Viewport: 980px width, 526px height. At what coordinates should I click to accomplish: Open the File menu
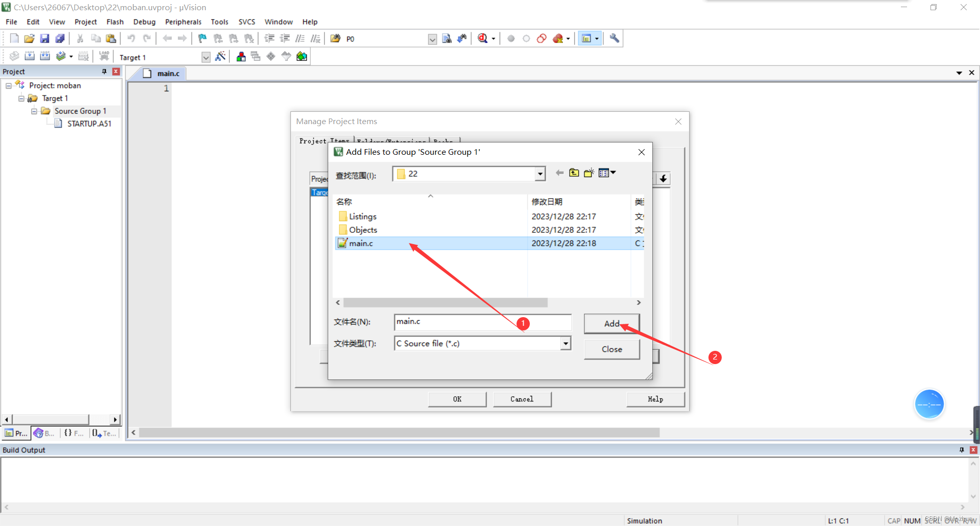tap(11, 21)
